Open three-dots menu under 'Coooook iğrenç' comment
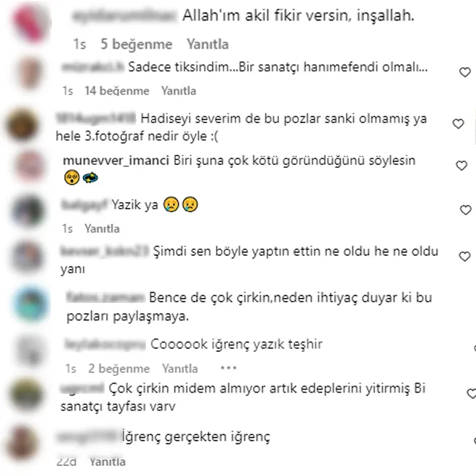476x476 pixels. coord(228,368)
